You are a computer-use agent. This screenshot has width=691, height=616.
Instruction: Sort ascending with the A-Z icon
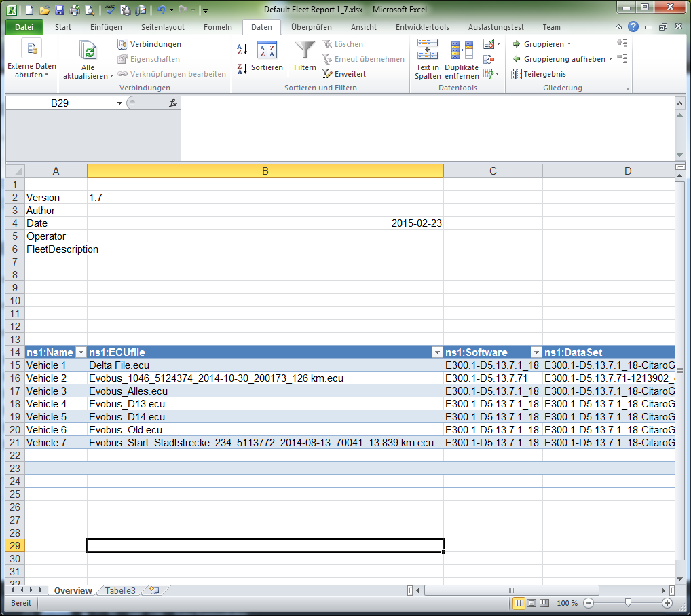pyautogui.click(x=242, y=50)
